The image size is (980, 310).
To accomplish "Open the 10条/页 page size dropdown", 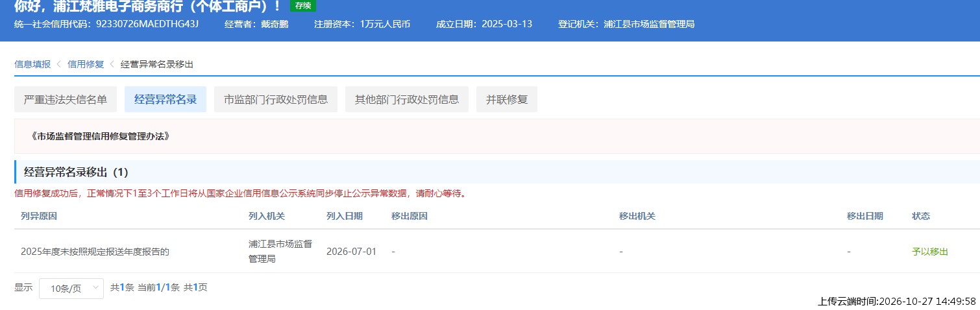I will click(x=71, y=288).
